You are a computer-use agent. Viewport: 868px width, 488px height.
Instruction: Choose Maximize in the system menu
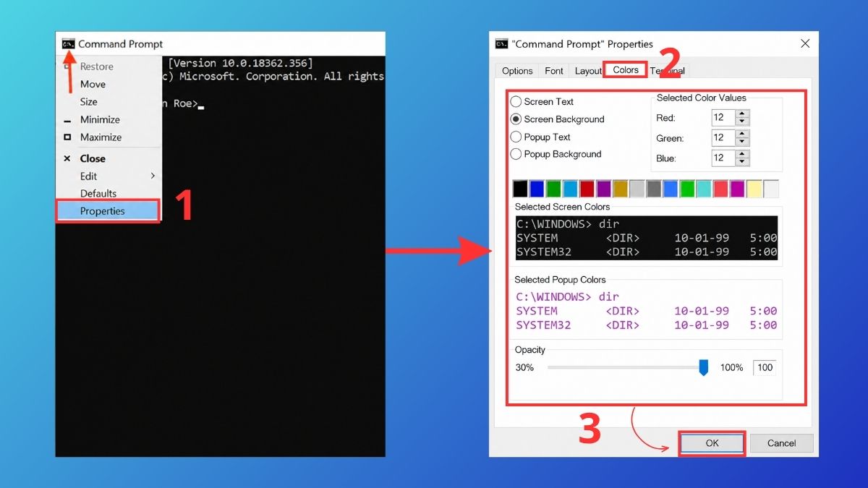[109, 137]
